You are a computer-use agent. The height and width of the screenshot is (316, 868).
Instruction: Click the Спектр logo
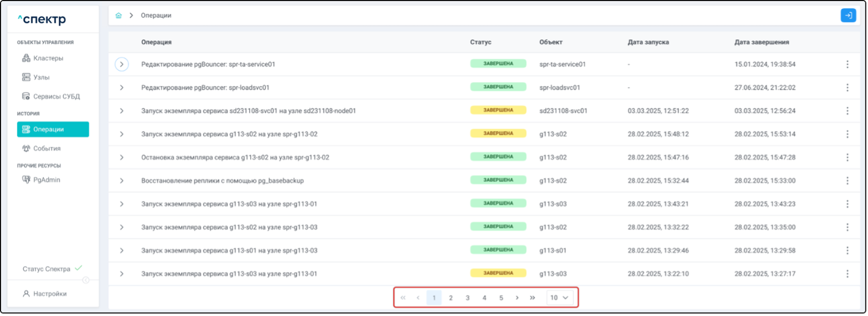pos(42,20)
